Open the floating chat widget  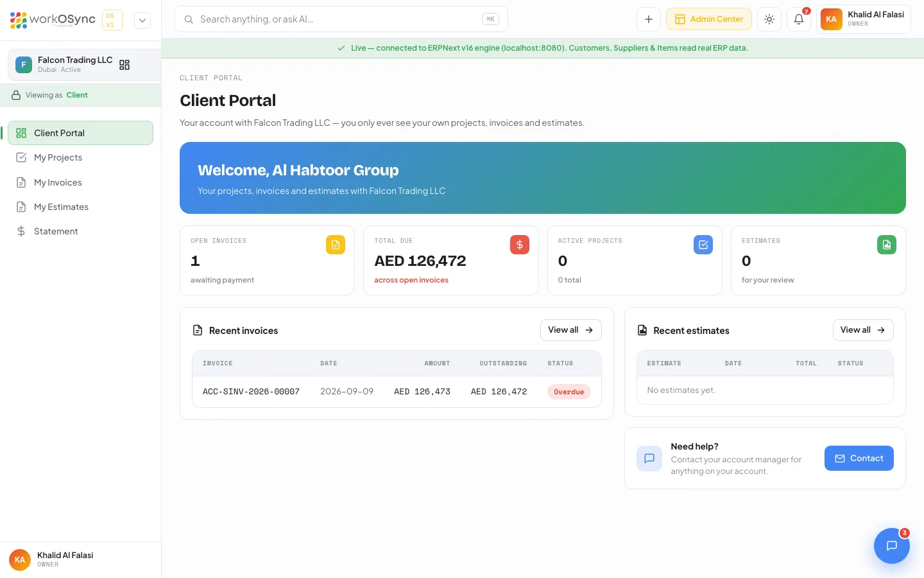892,546
